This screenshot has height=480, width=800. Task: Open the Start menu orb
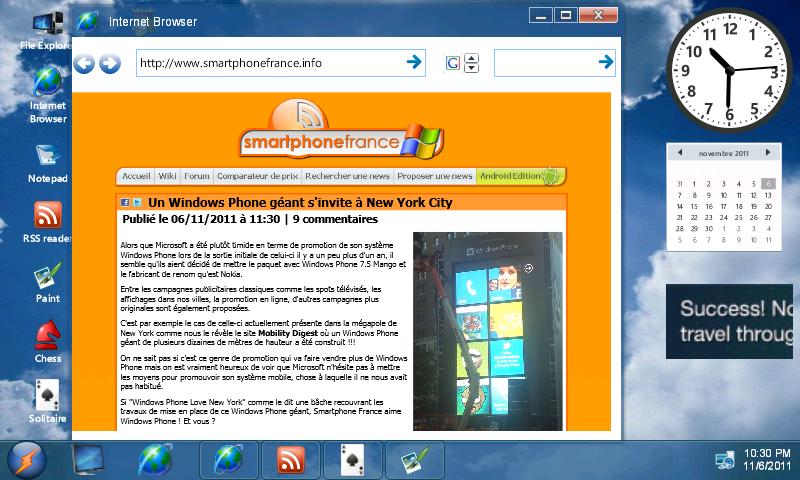[x=27, y=461]
